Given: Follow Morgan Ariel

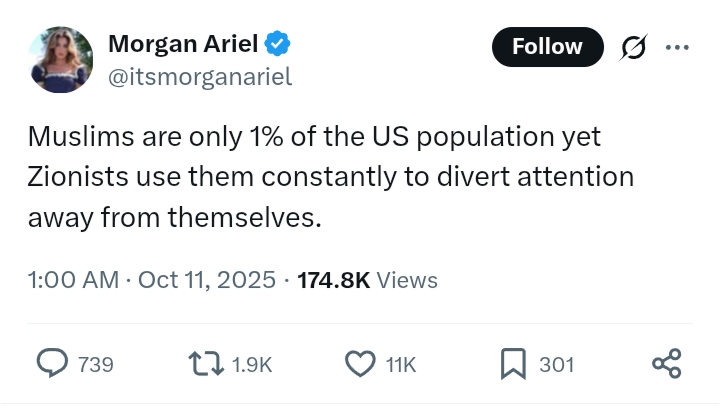Looking at the screenshot, I should [547, 47].
